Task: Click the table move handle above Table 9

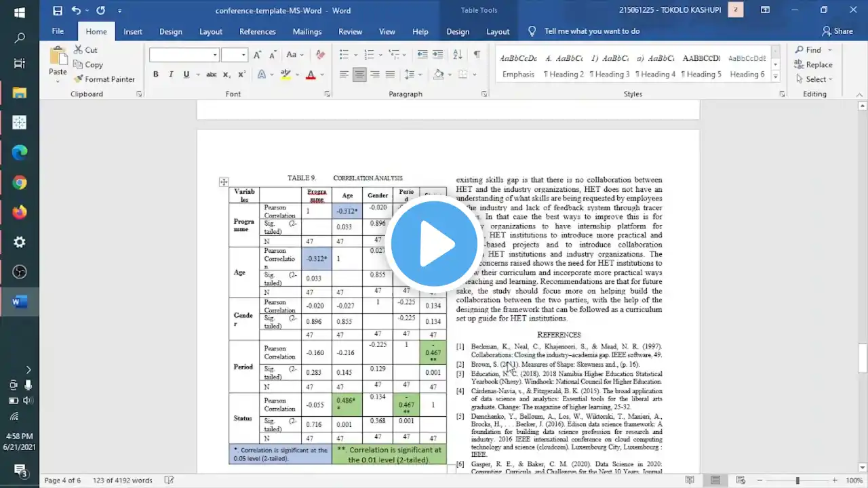Action: (224, 182)
